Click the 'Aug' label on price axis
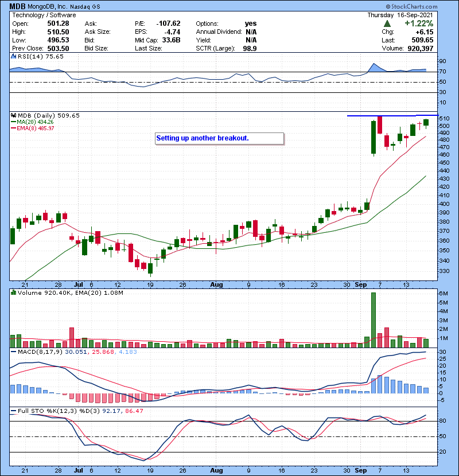 tap(216, 285)
